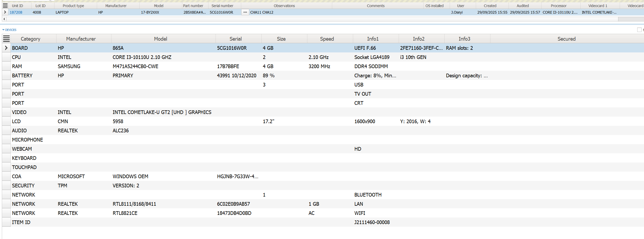
Task: Click the scroll-left arrow of units grid
Action: pyautogui.click(x=4, y=19)
